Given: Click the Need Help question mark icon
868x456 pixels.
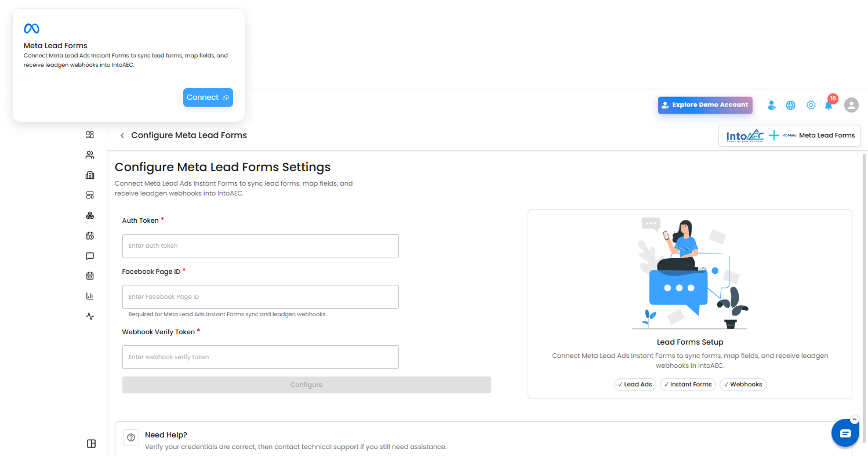Looking at the screenshot, I should [131, 437].
